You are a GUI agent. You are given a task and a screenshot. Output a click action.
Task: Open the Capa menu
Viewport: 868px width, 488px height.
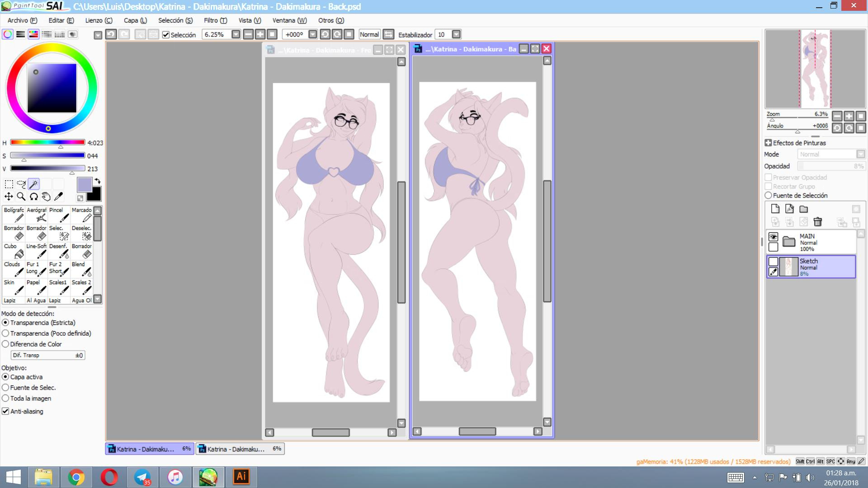pyautogui.click(x=135, y=20)
